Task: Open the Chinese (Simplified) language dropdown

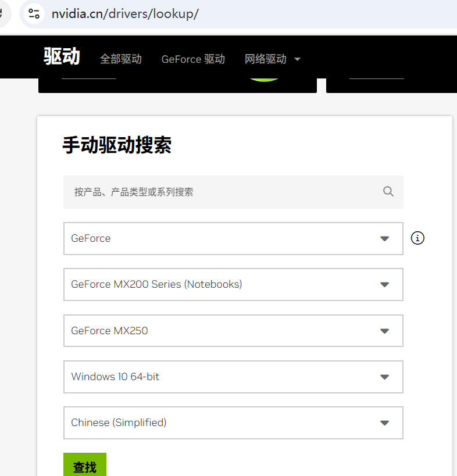Action: point(233,423)
